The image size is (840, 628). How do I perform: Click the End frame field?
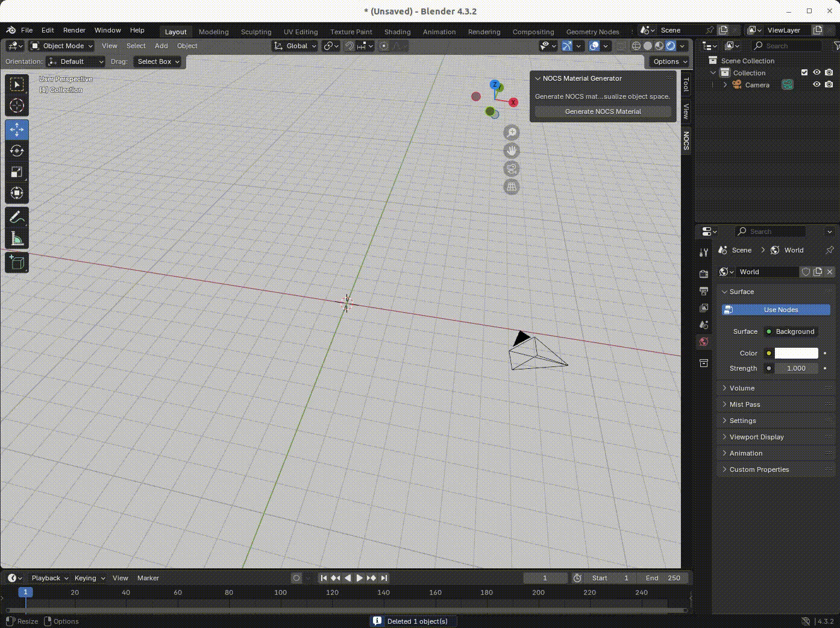(x=663, y=578)
